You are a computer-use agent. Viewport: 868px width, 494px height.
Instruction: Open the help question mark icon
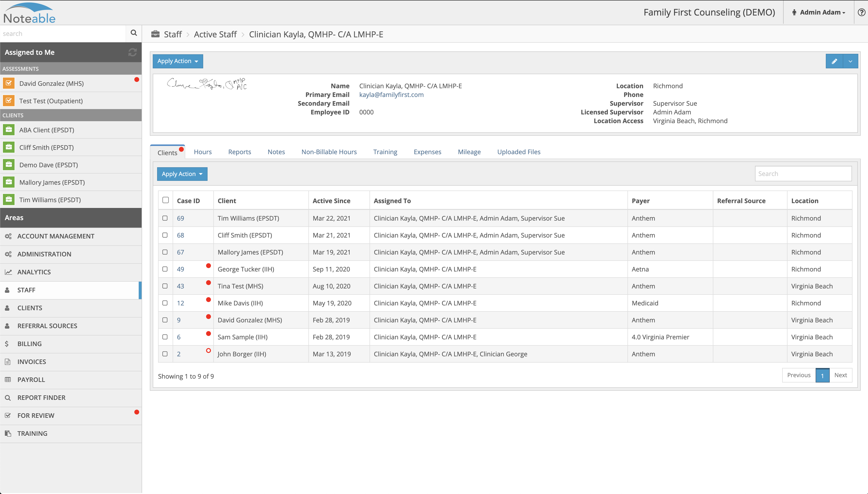coord(861,13)
